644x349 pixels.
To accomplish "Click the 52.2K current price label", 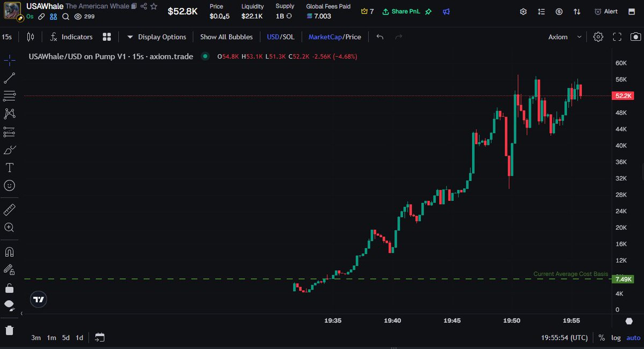I will [623, 96].
